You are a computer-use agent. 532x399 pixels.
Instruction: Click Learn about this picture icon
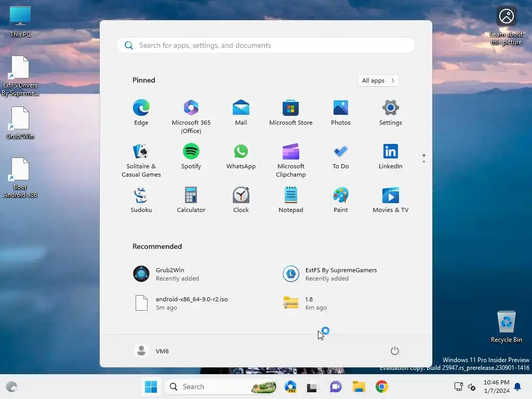click(506, 26)
